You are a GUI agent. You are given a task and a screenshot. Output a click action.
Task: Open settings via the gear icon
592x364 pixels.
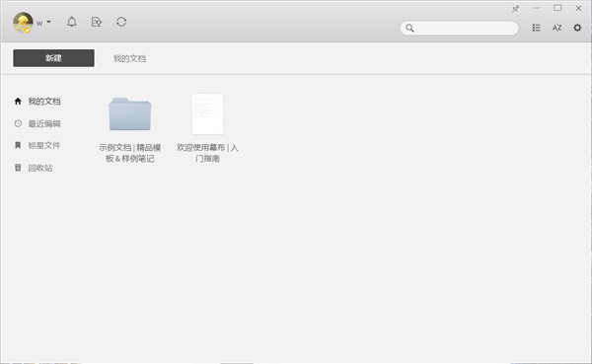coord(577,28)
